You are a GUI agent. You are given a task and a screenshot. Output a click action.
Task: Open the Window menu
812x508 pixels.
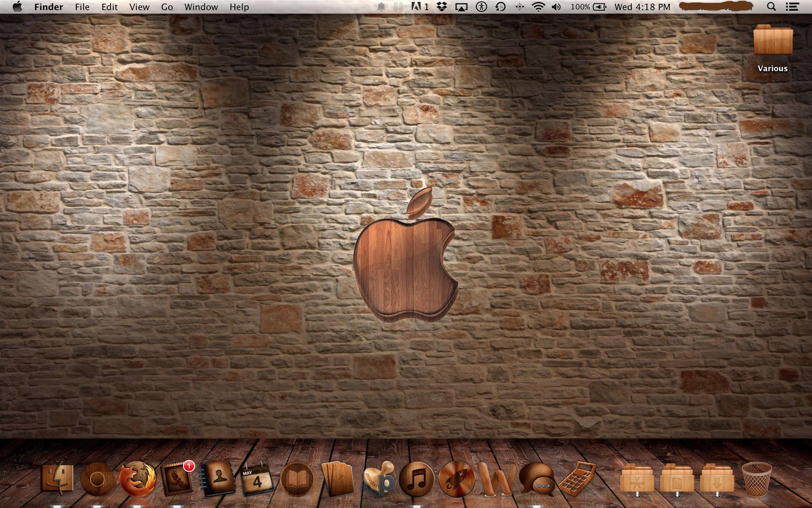tap(201, 7)
